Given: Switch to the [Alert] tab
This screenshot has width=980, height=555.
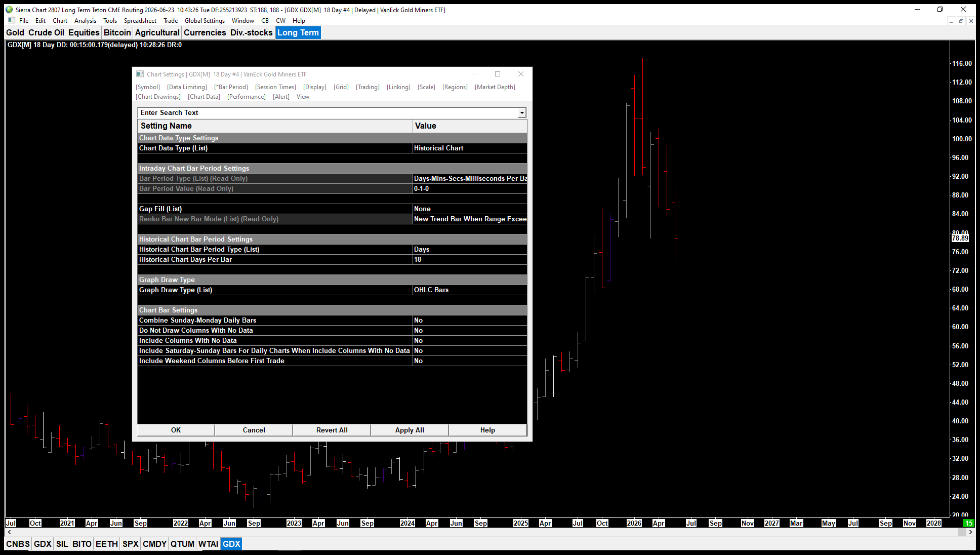Looking at the screenshot, I should [x=281, y=97].
